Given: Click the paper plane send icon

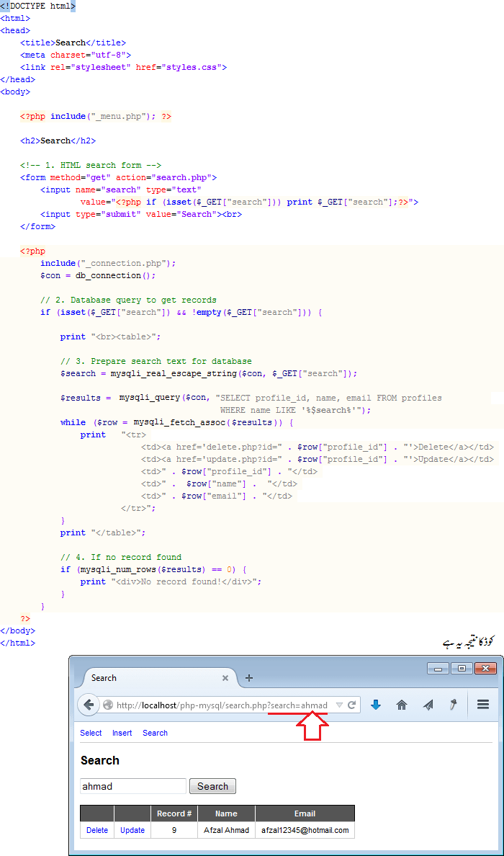Looking at the screenshot, I should [x=428, y=705].
